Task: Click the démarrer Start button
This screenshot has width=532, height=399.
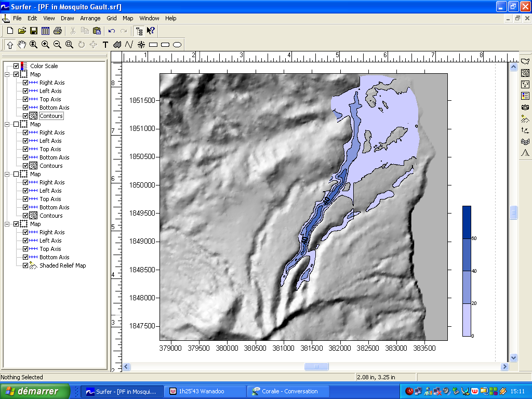Action: (x=35, y=391)
